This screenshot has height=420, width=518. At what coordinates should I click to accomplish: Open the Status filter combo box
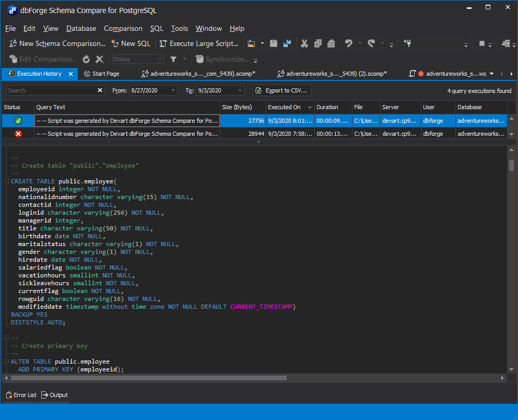[x=138, y=59]
